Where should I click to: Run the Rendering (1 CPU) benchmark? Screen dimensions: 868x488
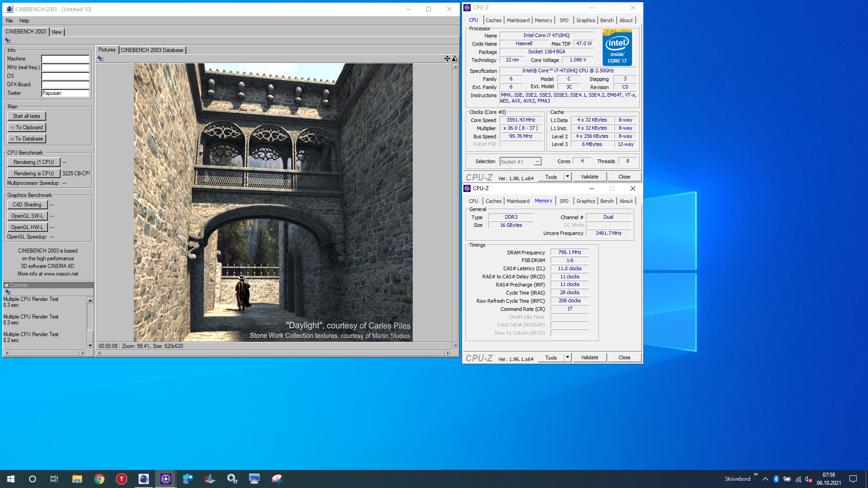(x=33, y=162)
